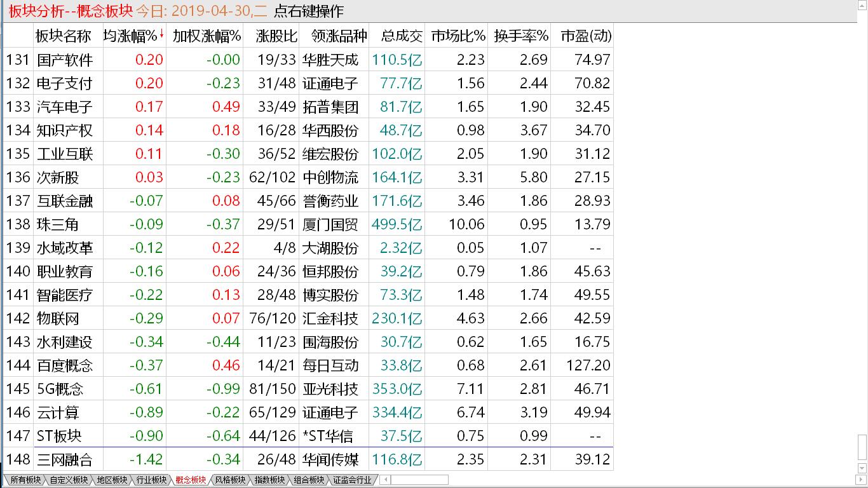
Task: Click leading stock 恒邦股份
Action: point(330,271)
